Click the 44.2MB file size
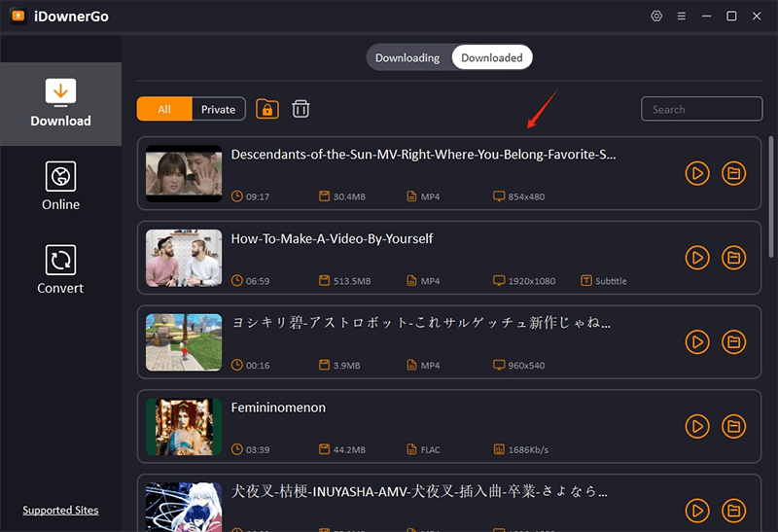 coord(349,449)
